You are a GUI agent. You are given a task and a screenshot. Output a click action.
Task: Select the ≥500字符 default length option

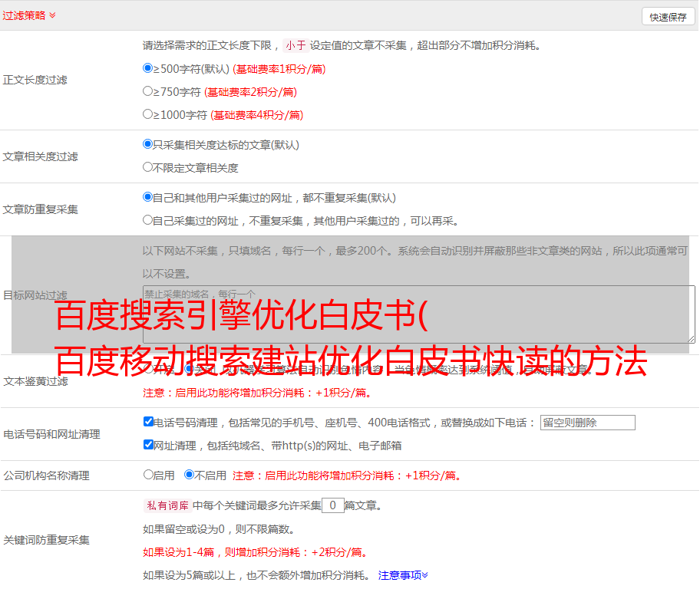[x=148, y=68]
